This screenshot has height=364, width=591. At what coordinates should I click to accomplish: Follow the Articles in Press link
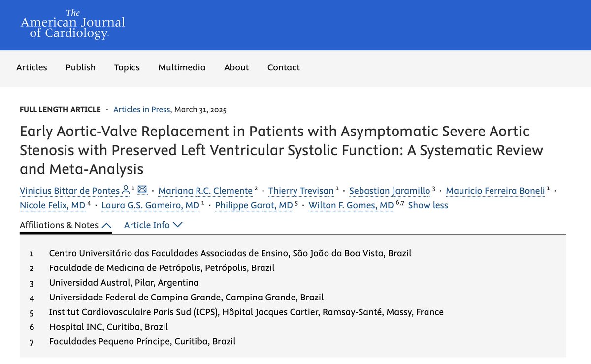tap(142, 110)
